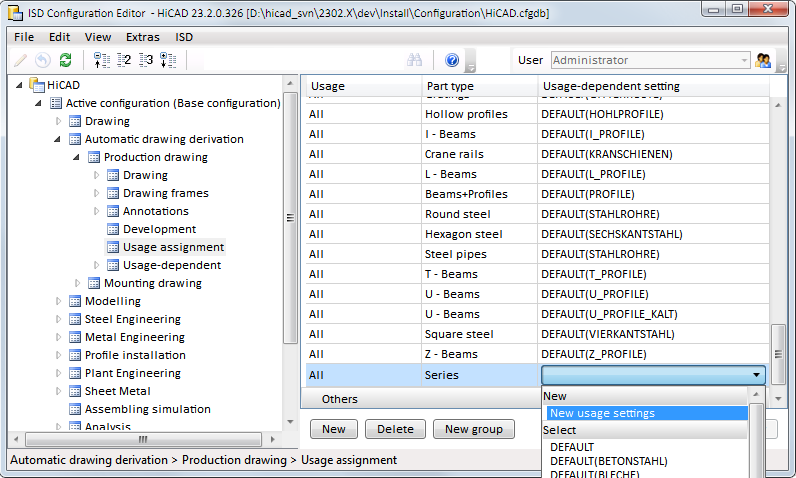Image resolution: width=796 pixels, height=478 pixels.
Task: Click the collapse tree levels icon
Action: pos(102,60)
